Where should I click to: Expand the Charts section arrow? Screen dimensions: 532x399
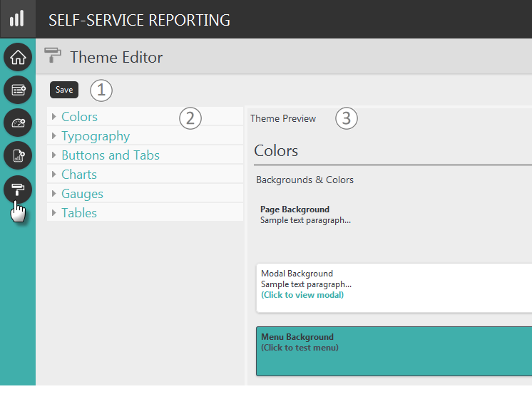click(x=53, y=175)
